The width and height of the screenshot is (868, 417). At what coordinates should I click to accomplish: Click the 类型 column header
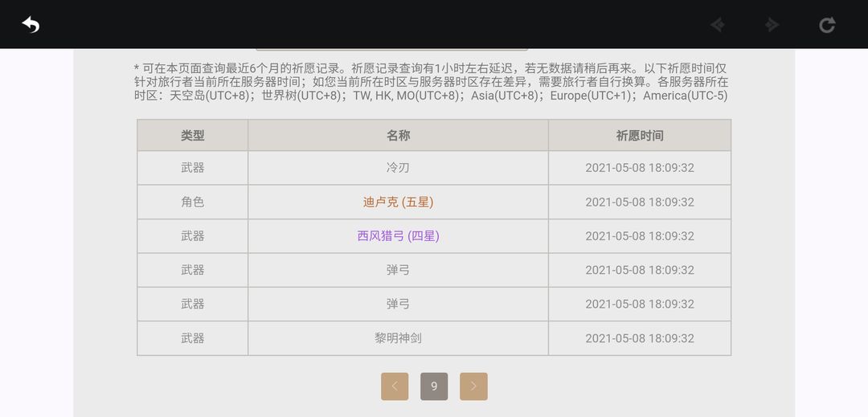193,136
